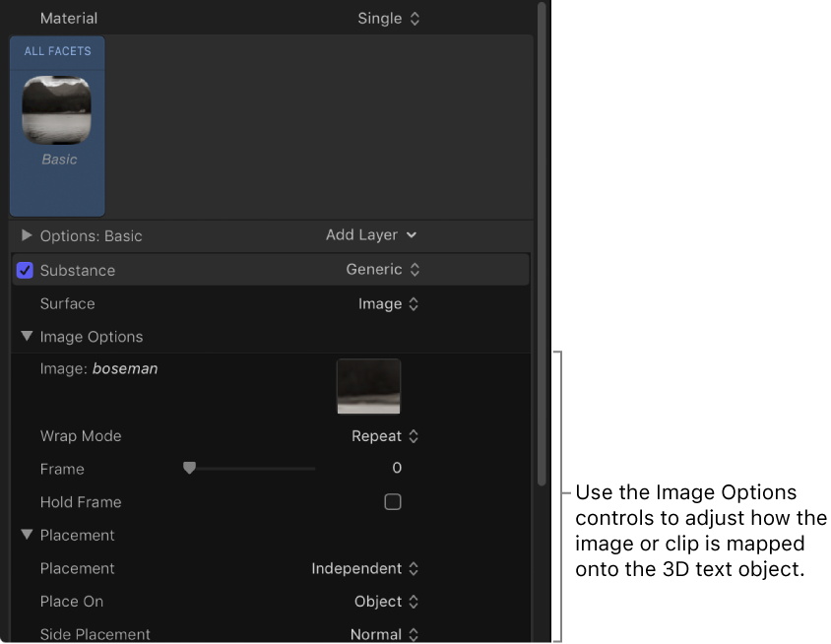Open the Single material mode dropdown
831x644 pixels.
coord(390,18)
